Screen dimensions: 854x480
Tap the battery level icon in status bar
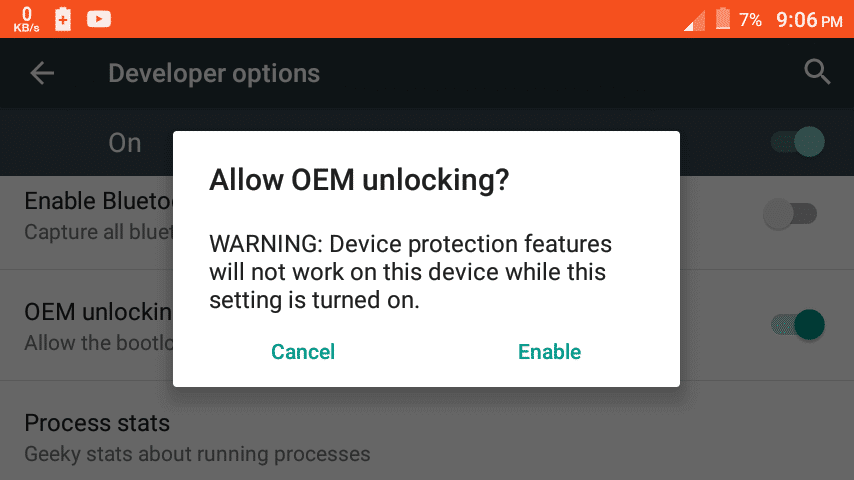[723, 19]
